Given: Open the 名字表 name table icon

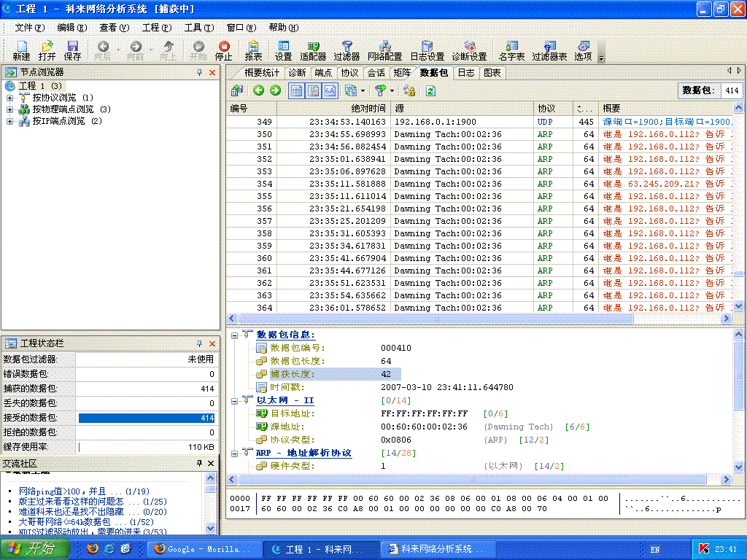Looking at the screenshot, I should [x=511, y=50].
